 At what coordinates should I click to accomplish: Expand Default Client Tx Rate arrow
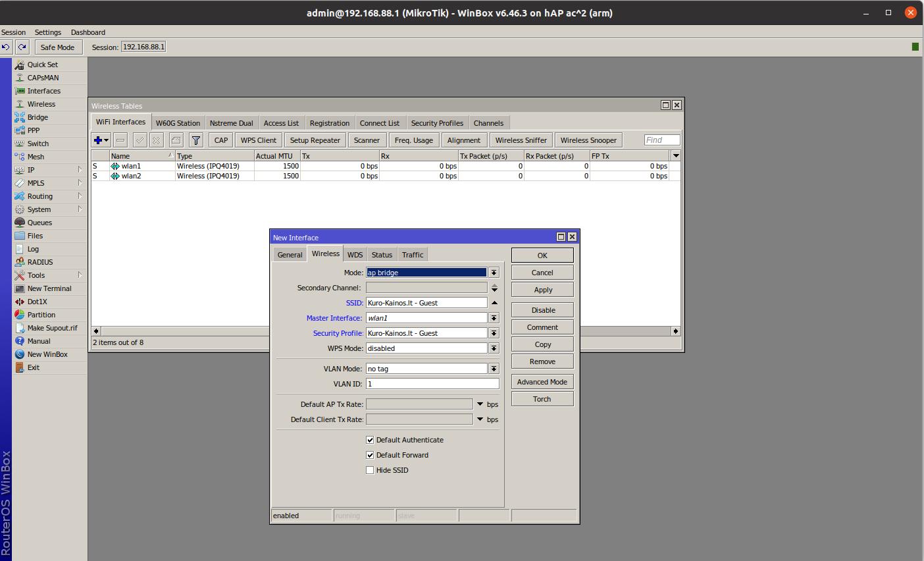click(480, 419)
